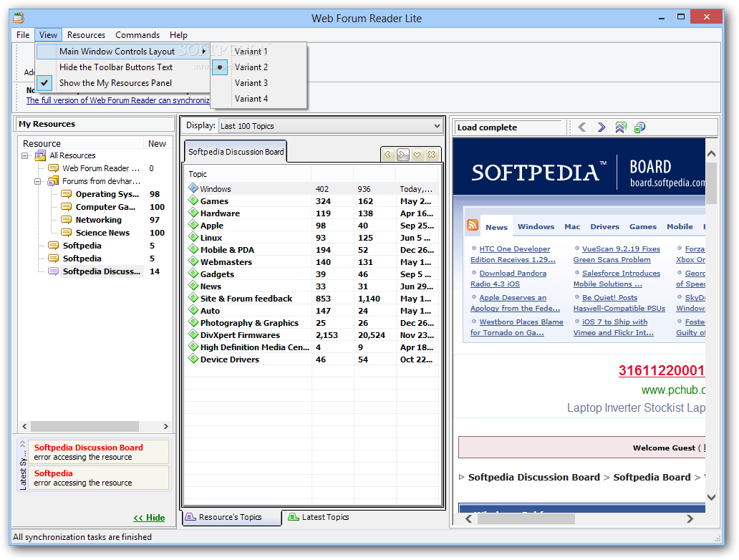739x560 pixels.
Task: Click the application icon in title bar
Action: [19, 18]
